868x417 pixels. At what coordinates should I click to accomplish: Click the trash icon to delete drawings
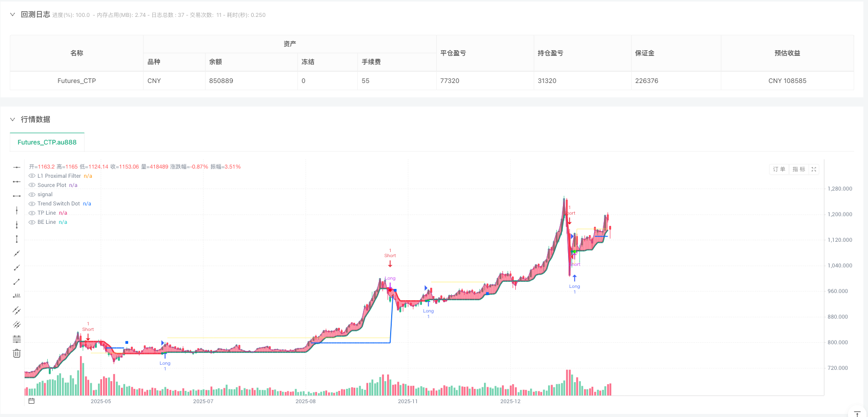17,353
